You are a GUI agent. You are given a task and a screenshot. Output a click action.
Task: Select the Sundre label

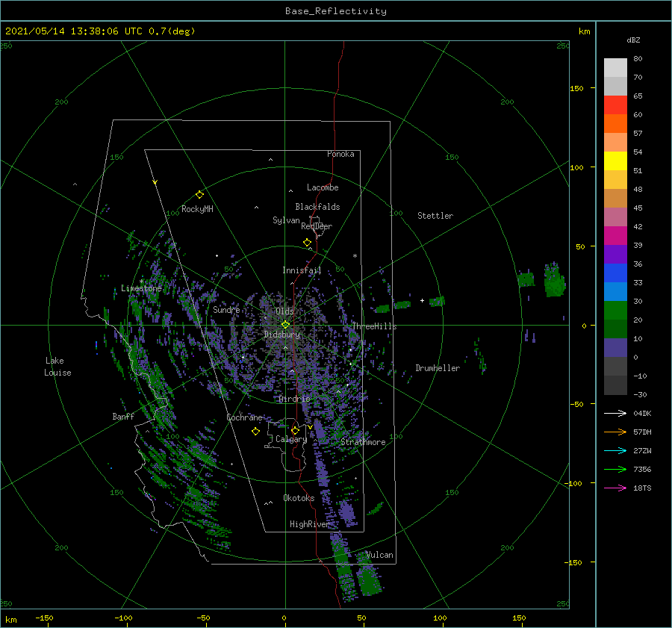pyautogui.click(x=226, y=309)
